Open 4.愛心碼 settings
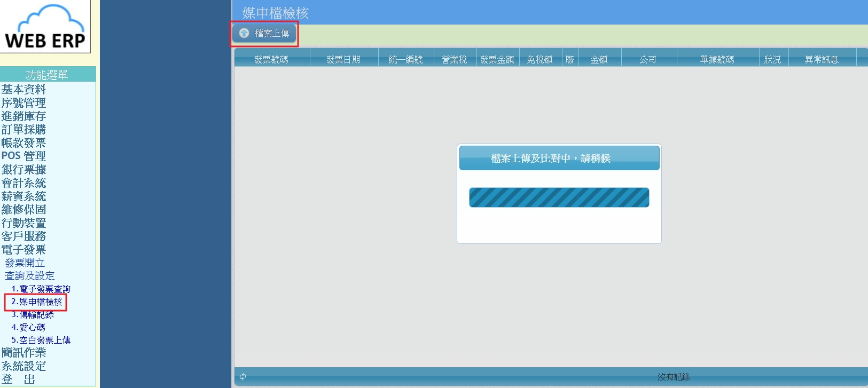This screenshot has height=388, width=868. point(28,327)
